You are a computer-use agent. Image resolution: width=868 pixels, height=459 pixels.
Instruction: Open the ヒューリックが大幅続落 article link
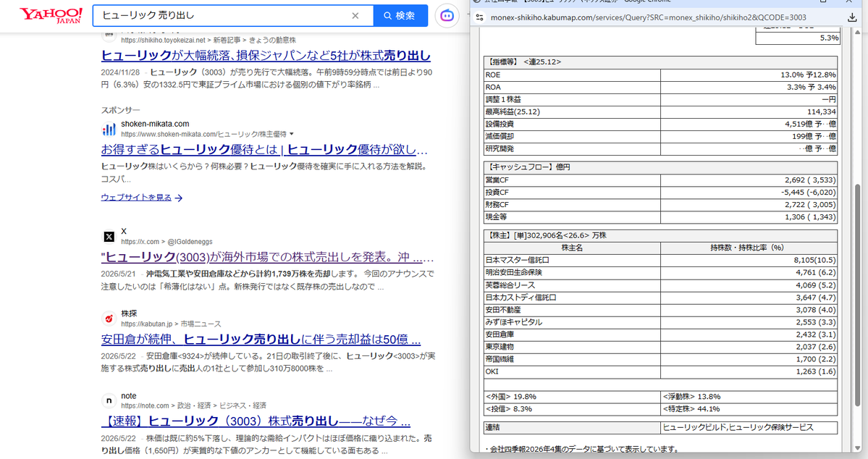pyautogui.click(x=266, y=55)
